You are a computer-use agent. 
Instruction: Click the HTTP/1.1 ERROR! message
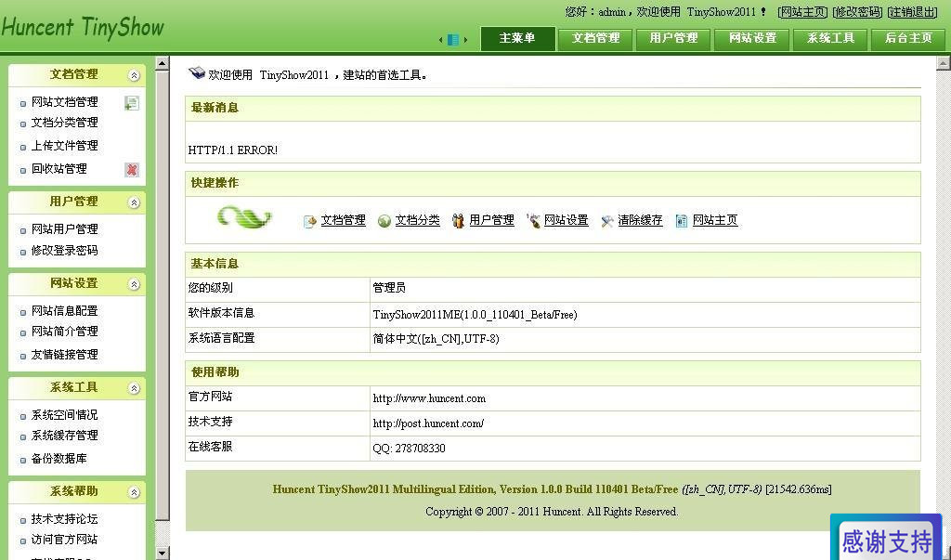233,150
